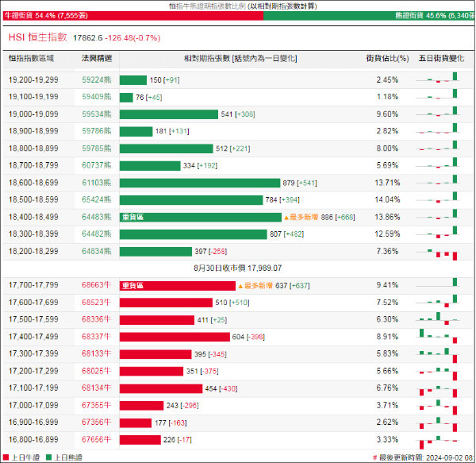Open warrant code 64834熊
Image resolution: width=476 pixels, height=463 pixels.
(x=97, y=252)
